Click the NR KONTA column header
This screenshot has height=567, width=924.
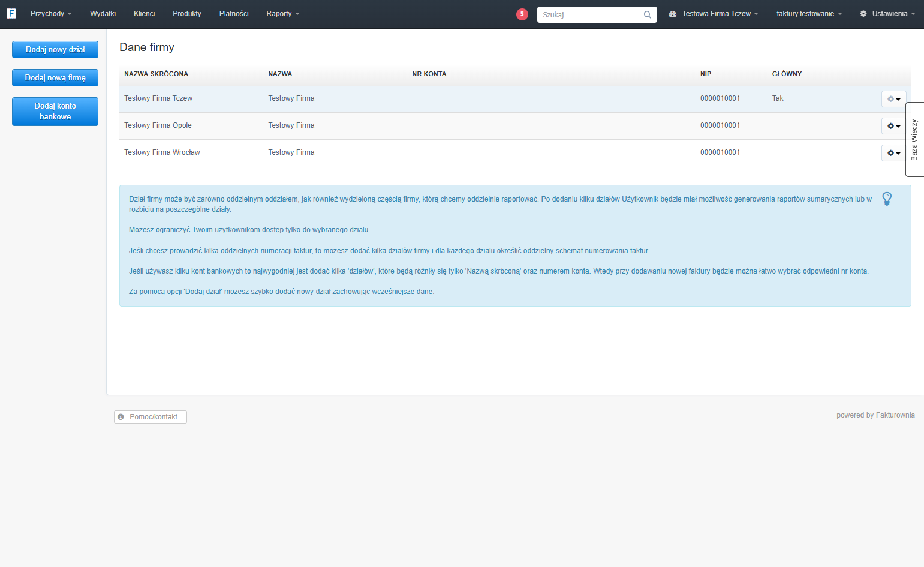click(x=429, y=74)
